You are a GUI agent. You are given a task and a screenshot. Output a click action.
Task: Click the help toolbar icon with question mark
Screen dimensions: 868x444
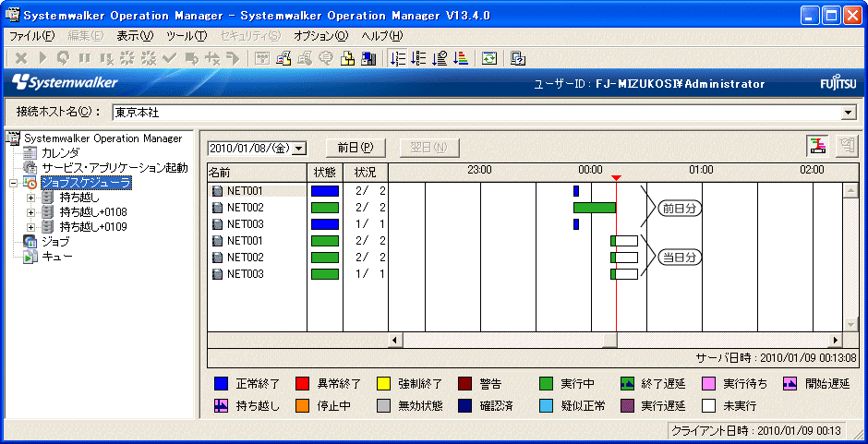tap(518, 58)
